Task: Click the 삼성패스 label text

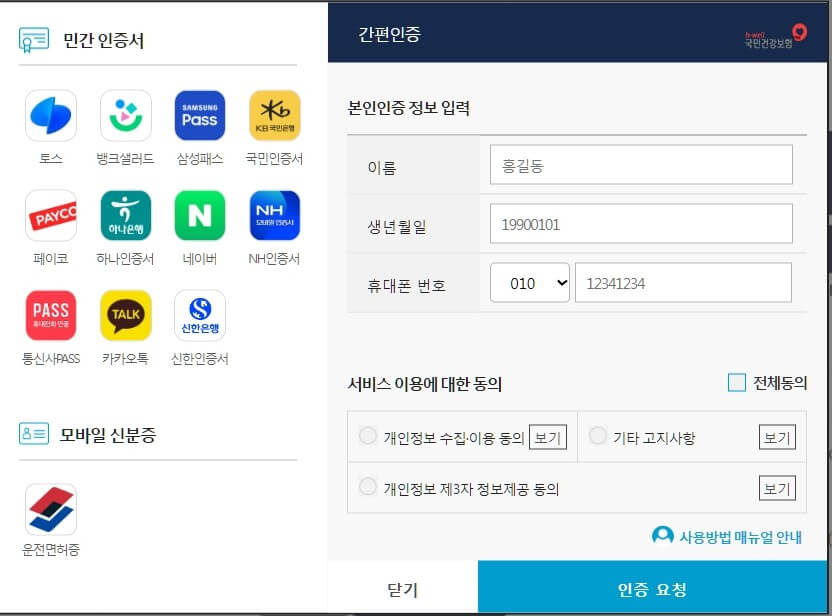Action: tap(200, 159)
